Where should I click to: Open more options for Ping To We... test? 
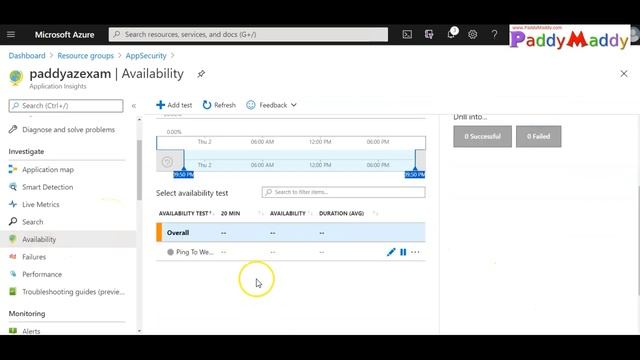coord(415,252)
